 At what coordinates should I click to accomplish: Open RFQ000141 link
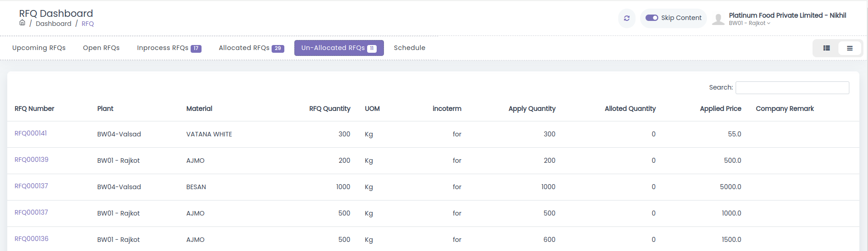coord(30,133)
